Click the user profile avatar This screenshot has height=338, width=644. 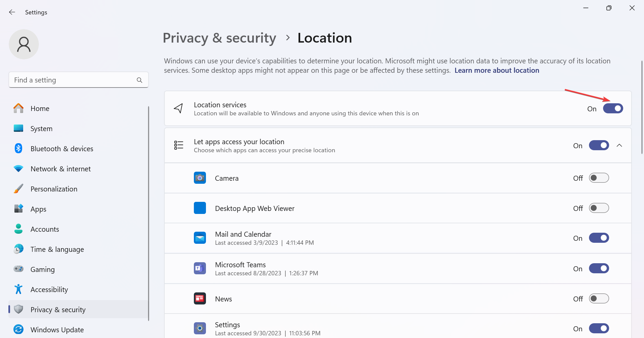pyautogui.click(x=24, y=44)
